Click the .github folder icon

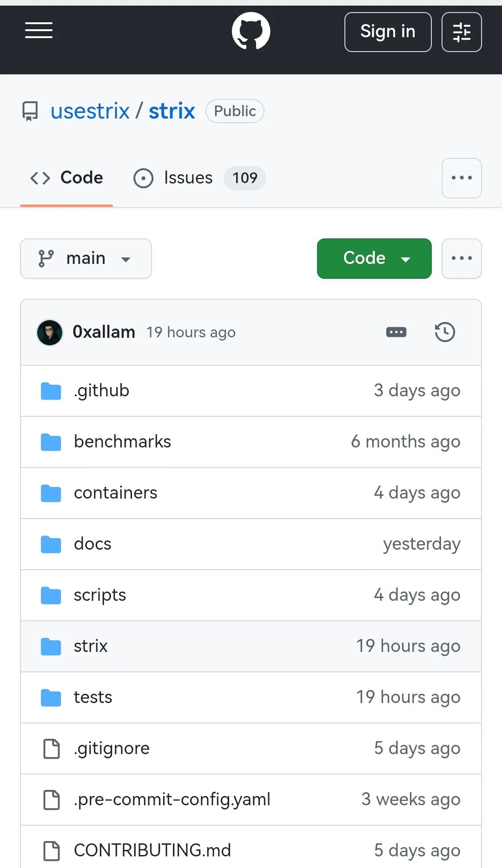pos(51,391)
